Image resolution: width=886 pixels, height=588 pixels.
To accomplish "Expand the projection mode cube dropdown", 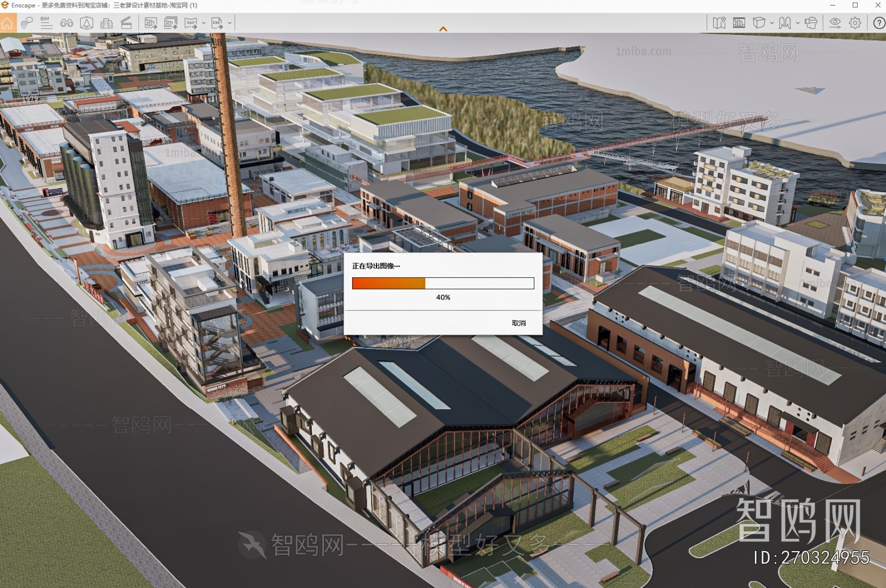I will point(772,23).
